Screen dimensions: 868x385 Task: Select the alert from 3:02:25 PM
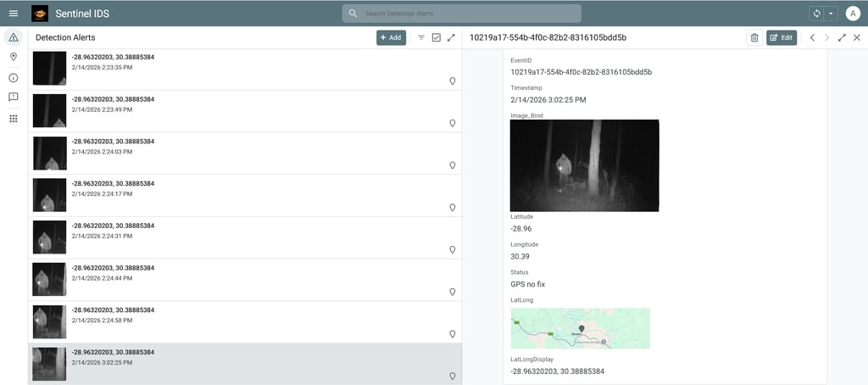(245, 364)
